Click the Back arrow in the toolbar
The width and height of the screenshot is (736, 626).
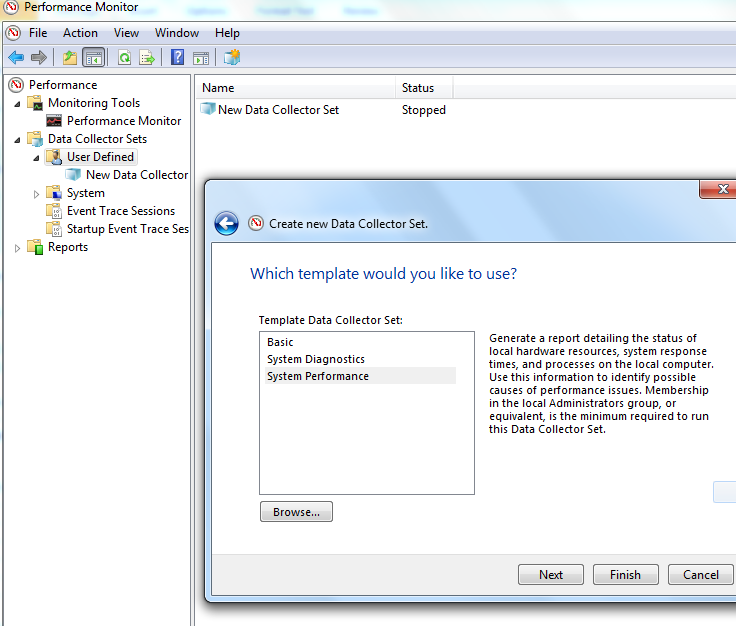[x=16, y=58]
